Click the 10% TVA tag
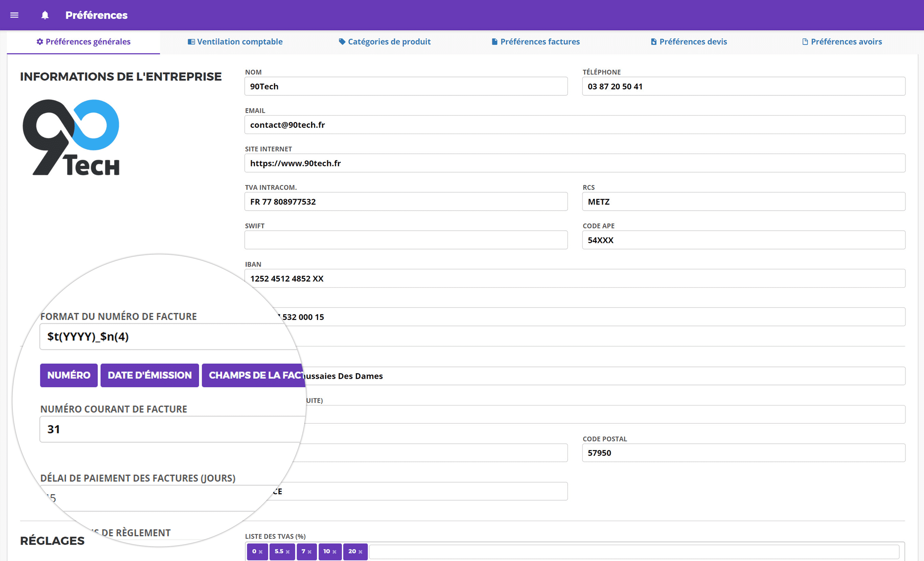 click(329, 550)
